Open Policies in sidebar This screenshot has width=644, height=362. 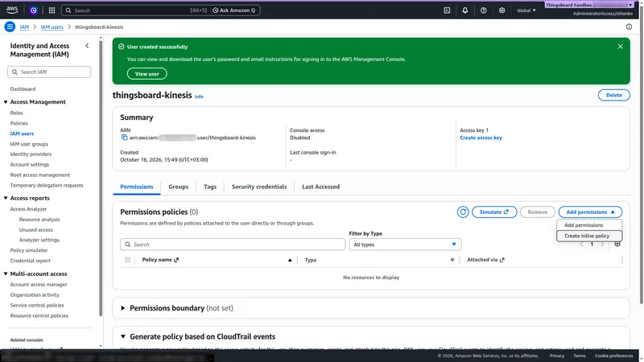[19, 123]
